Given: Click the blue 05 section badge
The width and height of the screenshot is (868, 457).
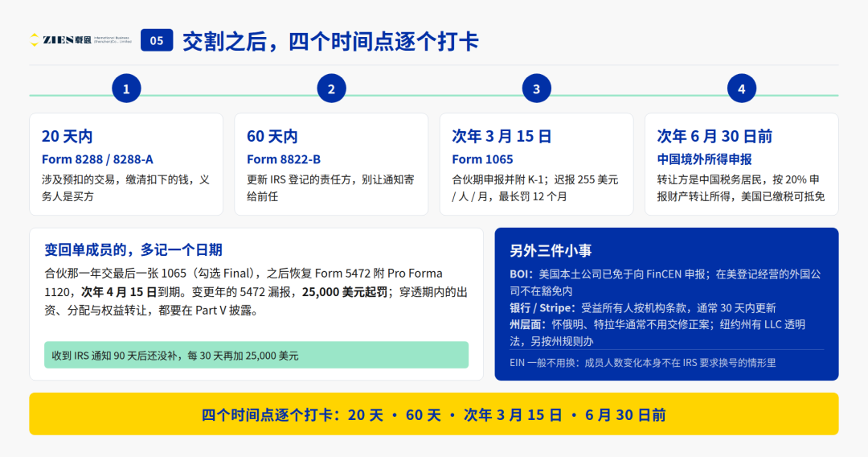Looking at the screenshot, I should point(157,40).
